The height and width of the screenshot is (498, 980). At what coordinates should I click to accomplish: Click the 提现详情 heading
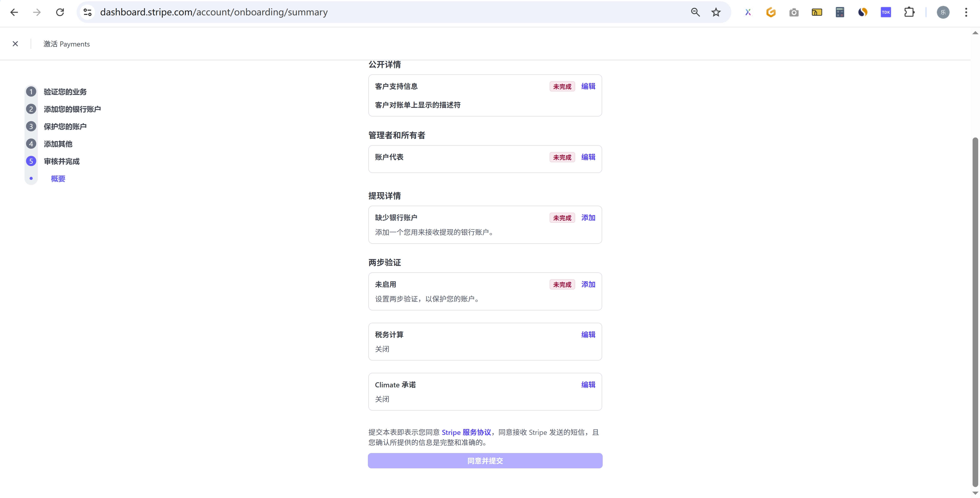(x=385, y=196)
